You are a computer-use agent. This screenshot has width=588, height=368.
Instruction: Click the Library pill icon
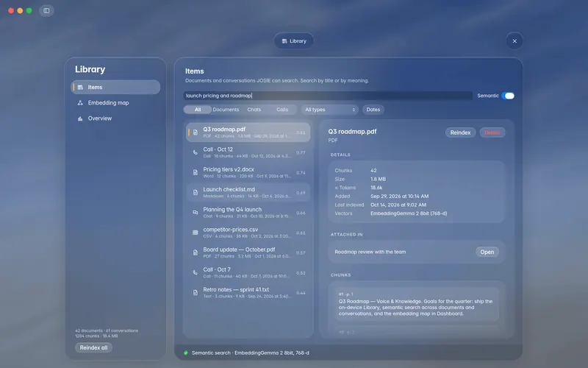tap(284, 41)
